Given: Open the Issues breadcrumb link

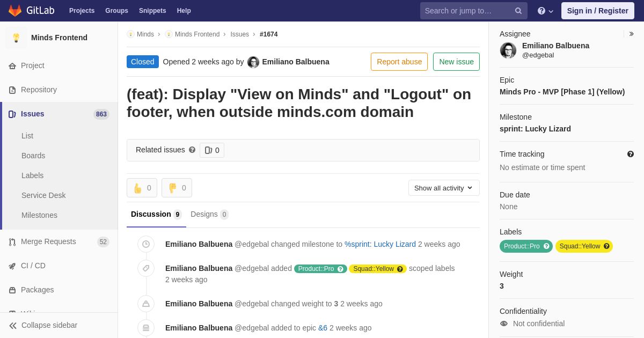Looking at the screenshot, I should [239, 34].
